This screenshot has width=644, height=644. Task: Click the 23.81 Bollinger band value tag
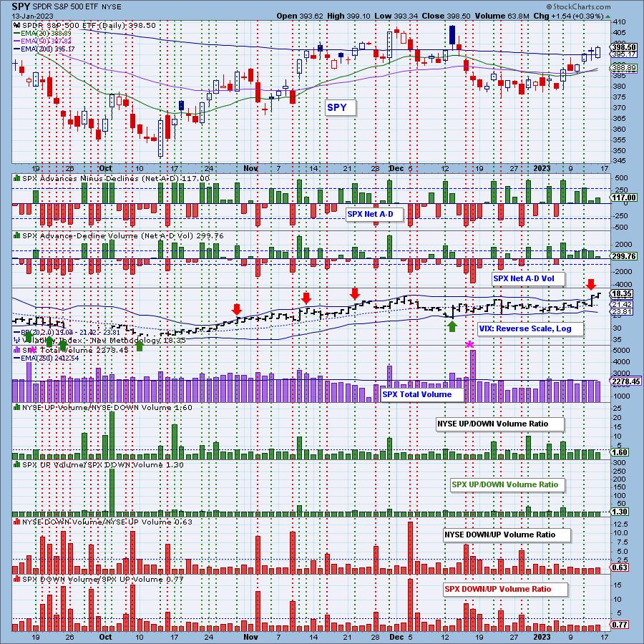point(623,312)
